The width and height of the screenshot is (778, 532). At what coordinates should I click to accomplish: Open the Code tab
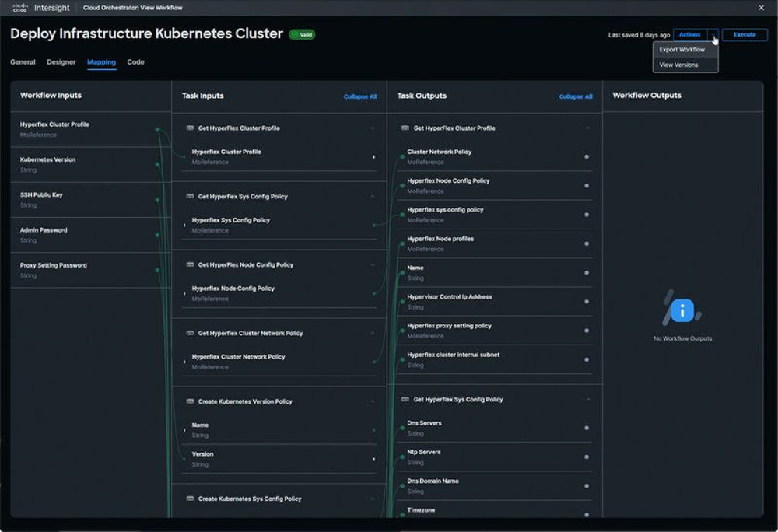[135, 62]
